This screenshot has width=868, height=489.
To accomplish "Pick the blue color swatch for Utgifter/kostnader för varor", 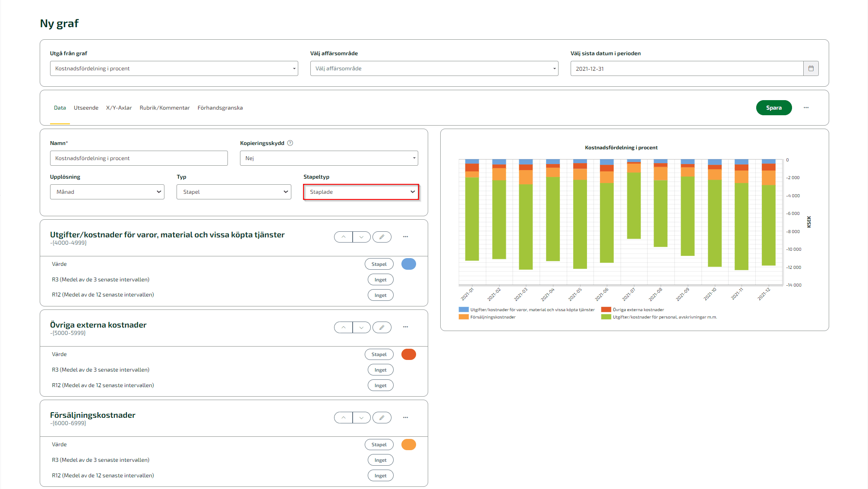I will (408, 264).
